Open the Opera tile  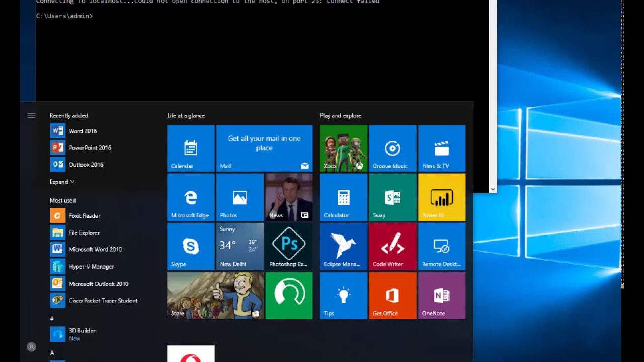point(191,354)
